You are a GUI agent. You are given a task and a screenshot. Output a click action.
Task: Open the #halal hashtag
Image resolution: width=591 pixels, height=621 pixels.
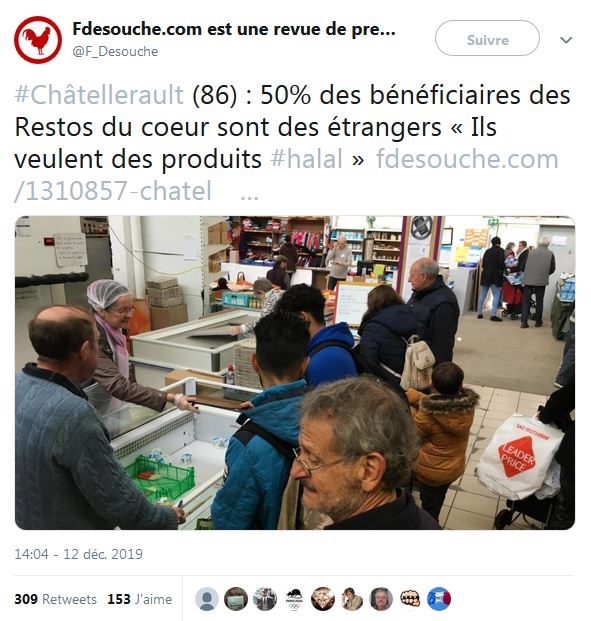(306, 159)
